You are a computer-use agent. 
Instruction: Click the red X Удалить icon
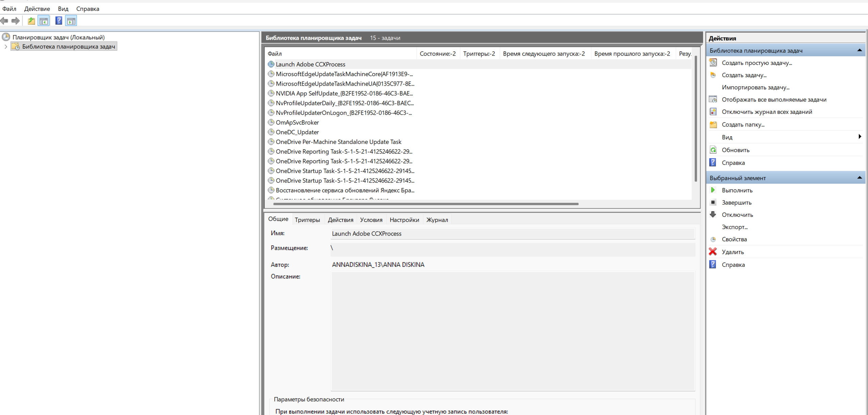713,252
